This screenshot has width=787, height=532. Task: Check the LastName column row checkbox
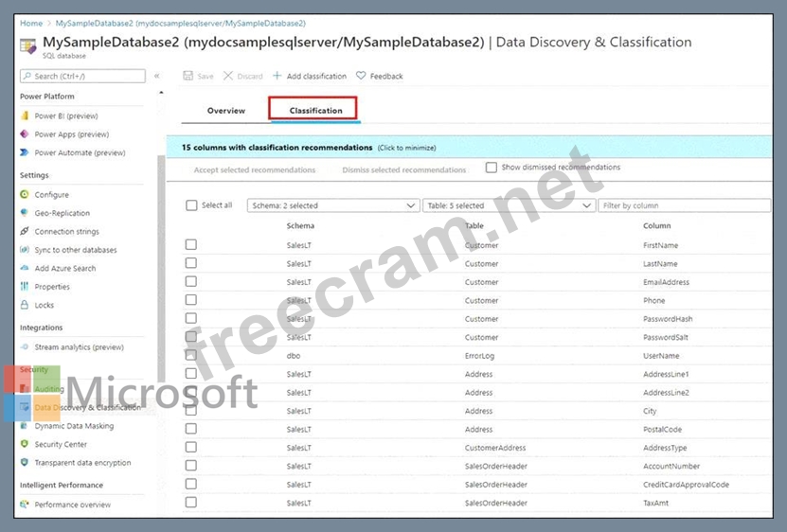pos(190,263)
